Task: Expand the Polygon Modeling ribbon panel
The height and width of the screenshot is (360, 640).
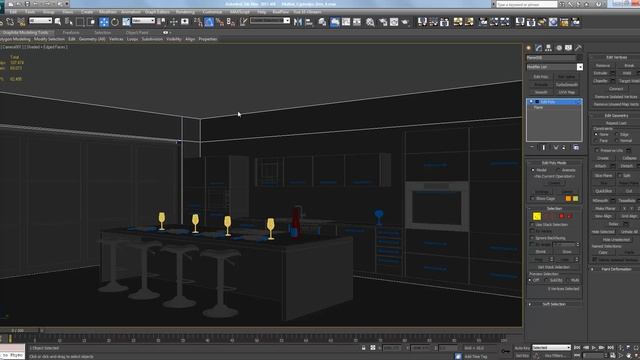Action: point(15,39)
